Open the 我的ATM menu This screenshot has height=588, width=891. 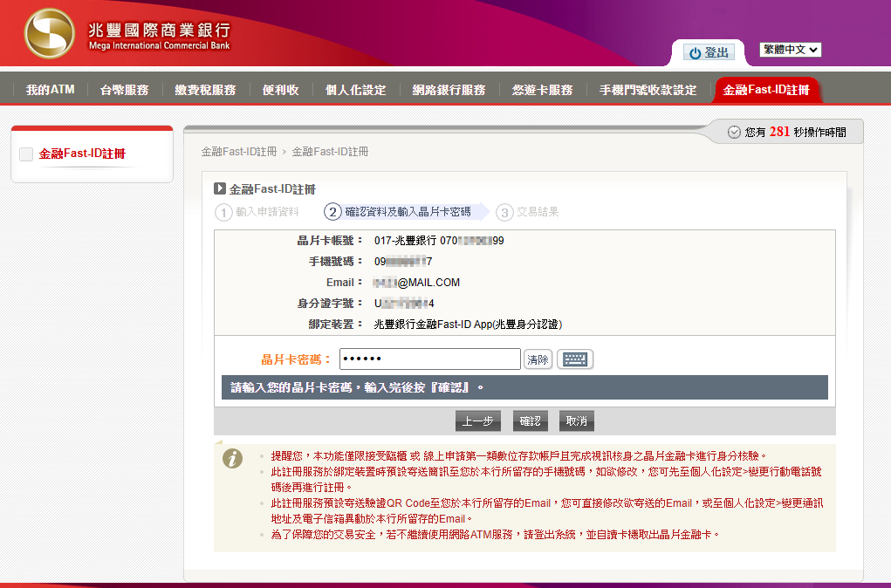coord(50,90)
